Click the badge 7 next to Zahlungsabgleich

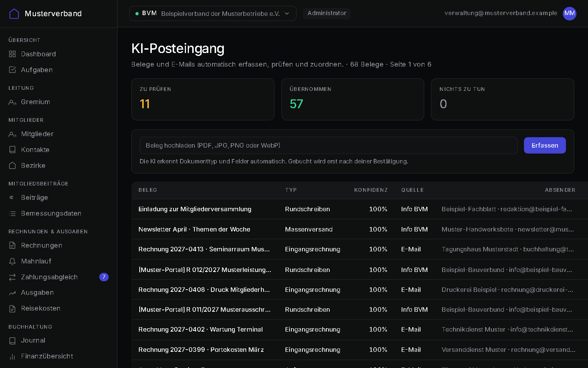(x=104, y=277)
